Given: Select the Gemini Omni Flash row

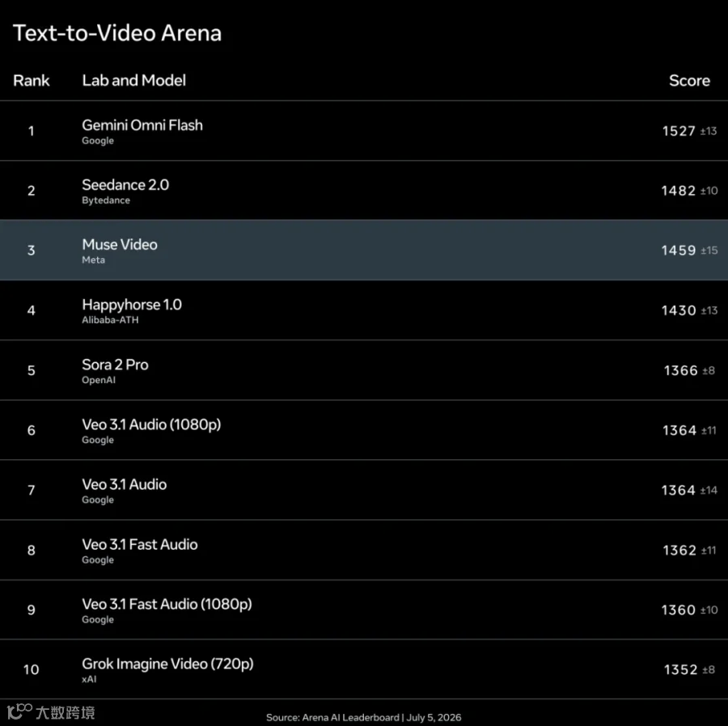Looking at the screenshot, I should pos(364,131).
